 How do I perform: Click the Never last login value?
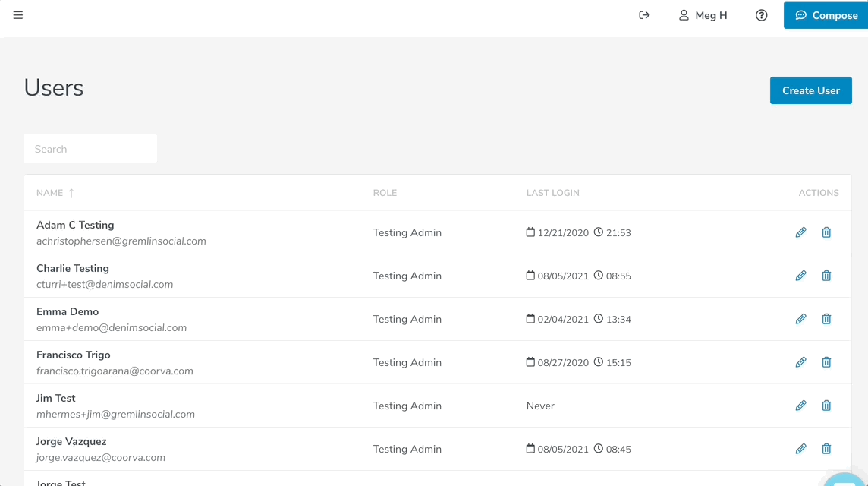[540, 406]
